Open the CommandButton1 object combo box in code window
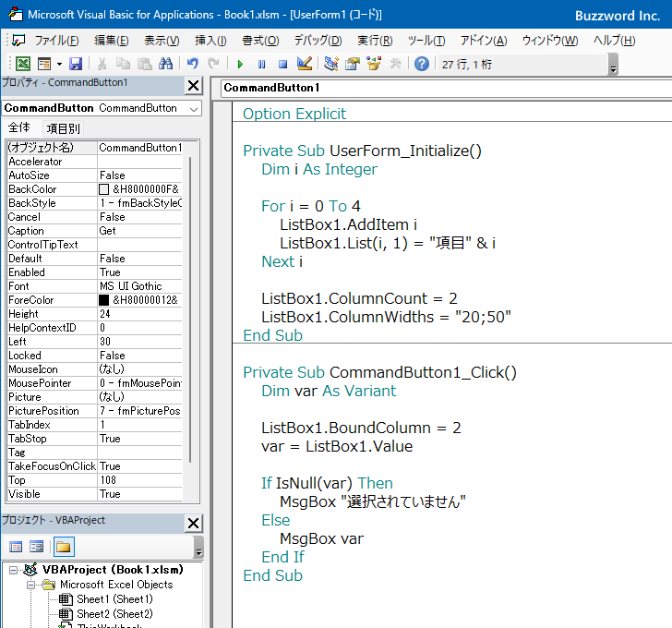The height and width of the screenshot is (628, 672). pos(446,88)
